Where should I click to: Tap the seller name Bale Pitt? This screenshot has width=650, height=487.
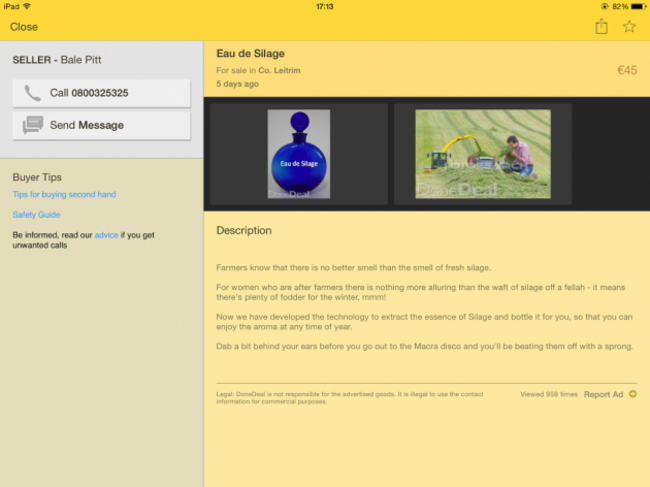(81, 60)
